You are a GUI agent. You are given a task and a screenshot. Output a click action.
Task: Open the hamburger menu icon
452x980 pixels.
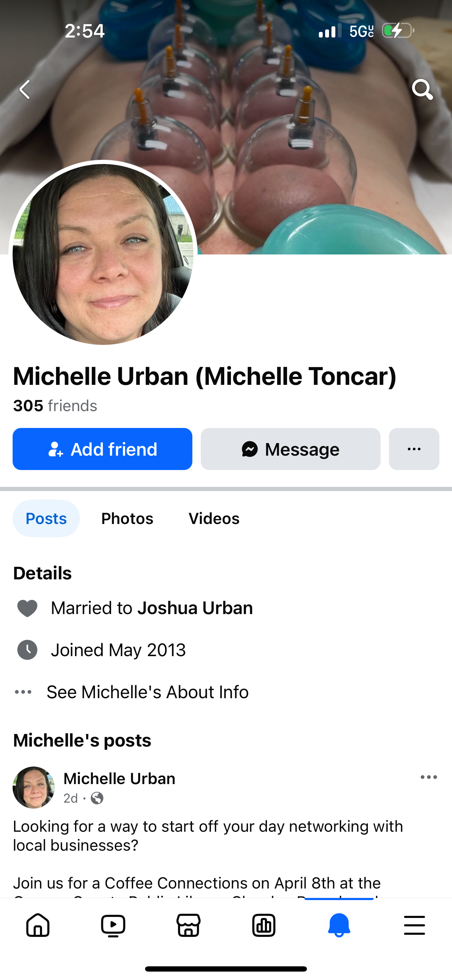point(414,925)
